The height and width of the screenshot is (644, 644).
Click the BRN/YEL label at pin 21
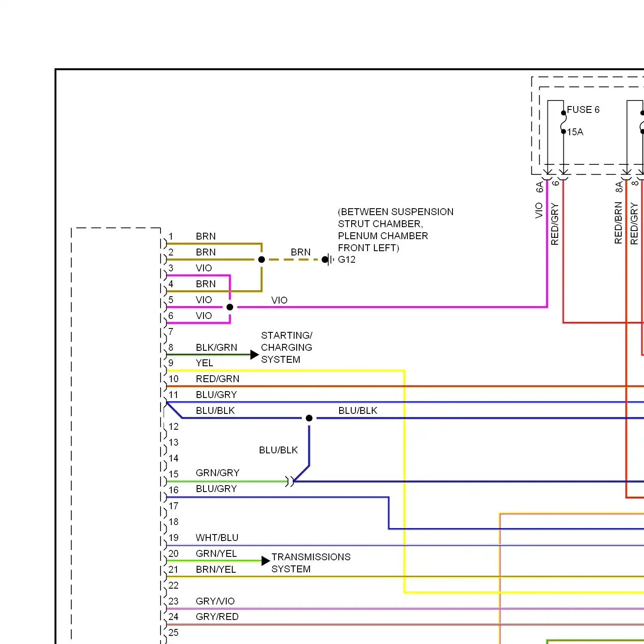(x=216, y=570)
